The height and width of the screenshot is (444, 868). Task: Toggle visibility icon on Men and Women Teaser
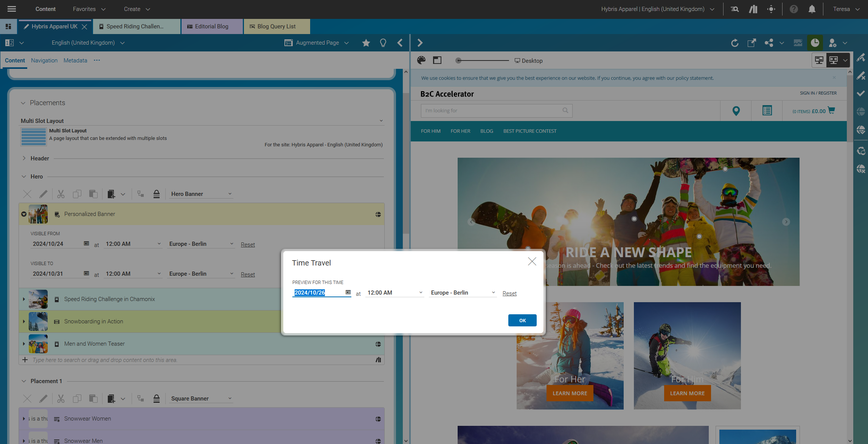(378, 344)
